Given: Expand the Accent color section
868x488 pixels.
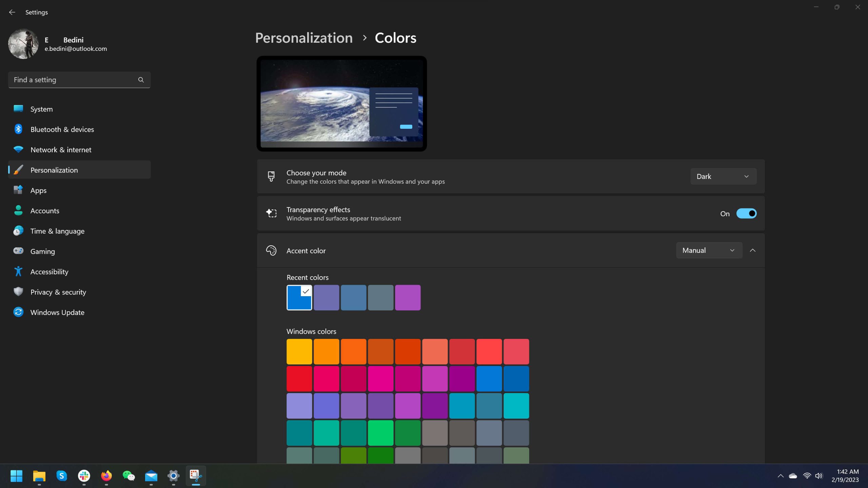Looking at the screenshot, I should pyautogui.click(x=752, y=250).
